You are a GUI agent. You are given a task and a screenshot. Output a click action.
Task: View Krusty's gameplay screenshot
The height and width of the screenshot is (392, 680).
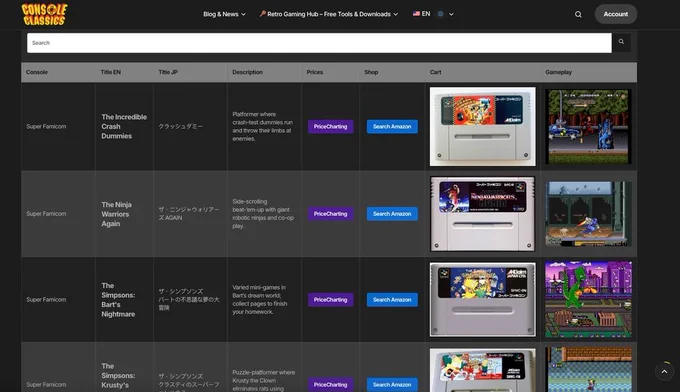(588, 369)
